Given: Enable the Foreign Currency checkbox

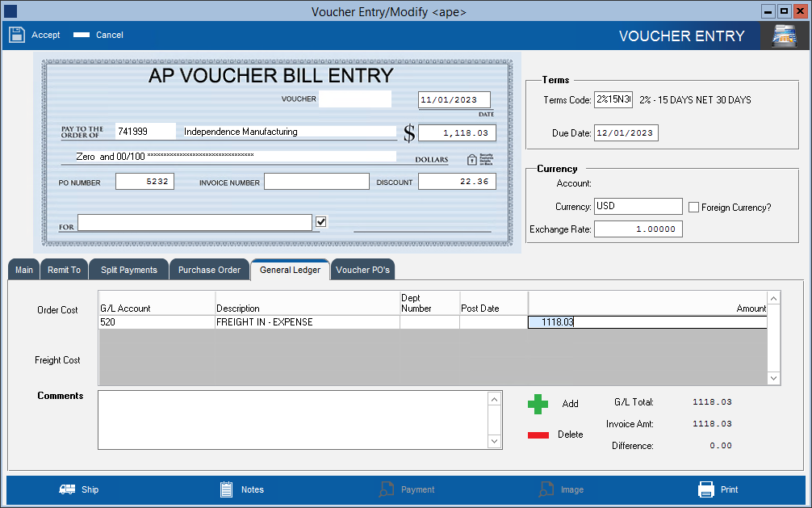Looking at the screenshot, I should [693, 207].
